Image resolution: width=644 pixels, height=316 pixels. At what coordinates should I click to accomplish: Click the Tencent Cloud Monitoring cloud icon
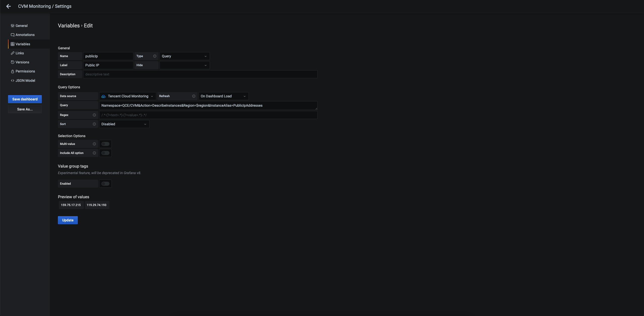pos(103,96)
